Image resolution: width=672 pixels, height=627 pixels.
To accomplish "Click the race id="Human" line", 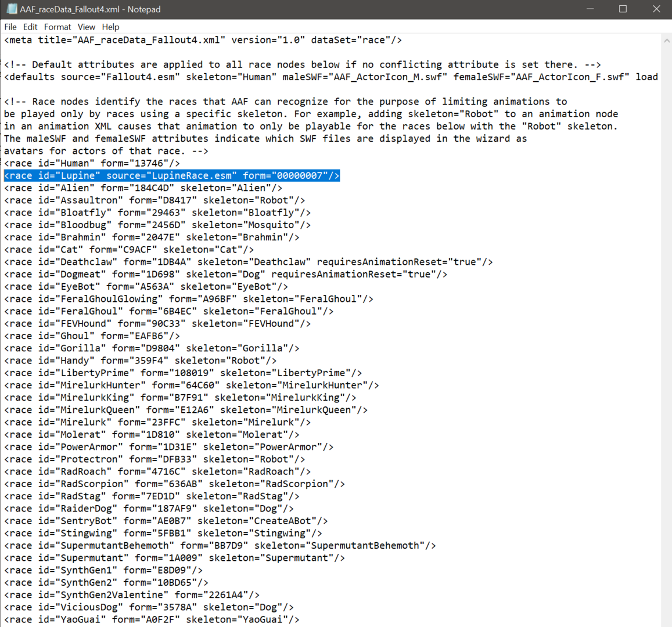I will [92, 163].
